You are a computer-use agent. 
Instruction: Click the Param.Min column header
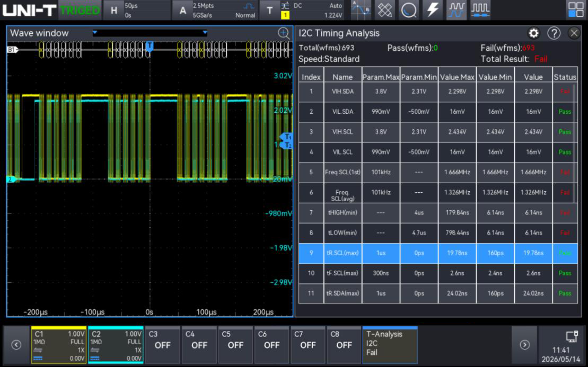[x=419, y=75]
